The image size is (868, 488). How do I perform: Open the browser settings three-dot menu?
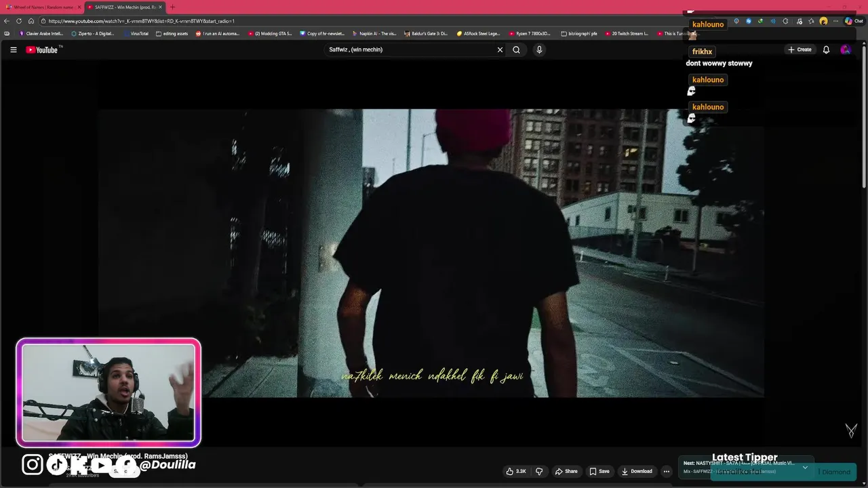click(835, 21)
